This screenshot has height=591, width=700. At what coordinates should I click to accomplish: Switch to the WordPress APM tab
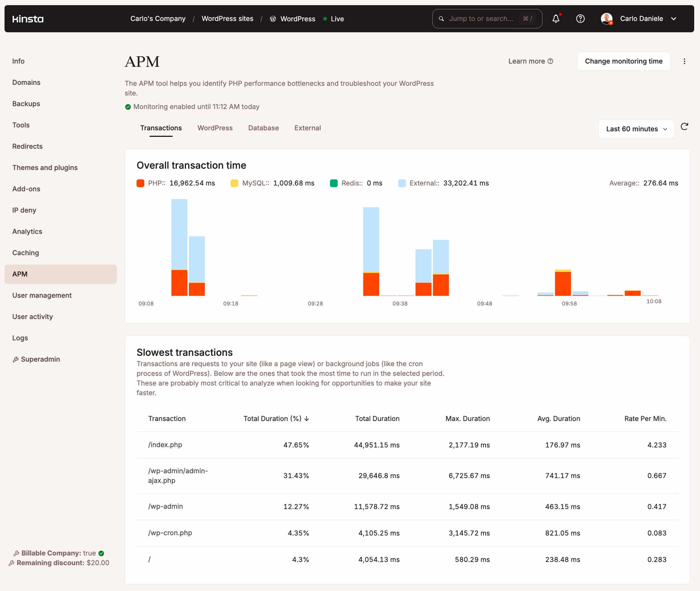(x=215, y=128)
